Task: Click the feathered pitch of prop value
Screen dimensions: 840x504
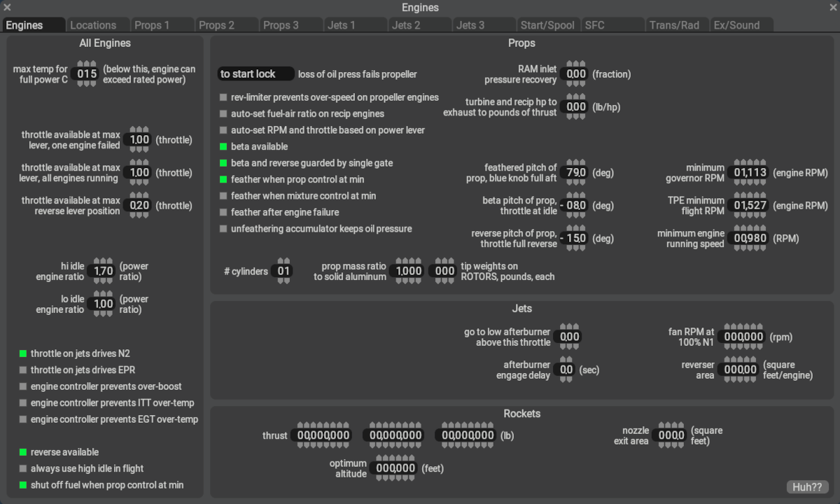Action: tap(576, 172)
